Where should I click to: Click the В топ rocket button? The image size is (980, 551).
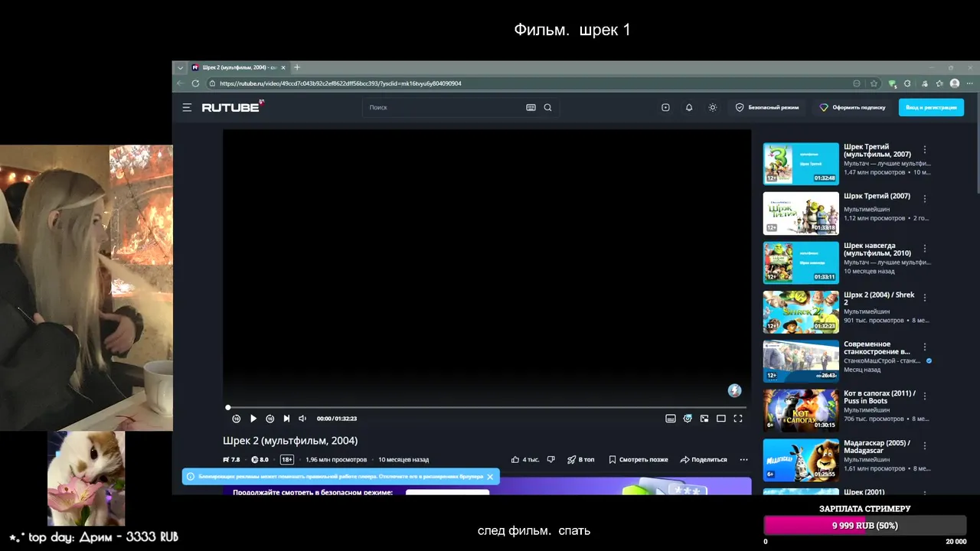580,460
